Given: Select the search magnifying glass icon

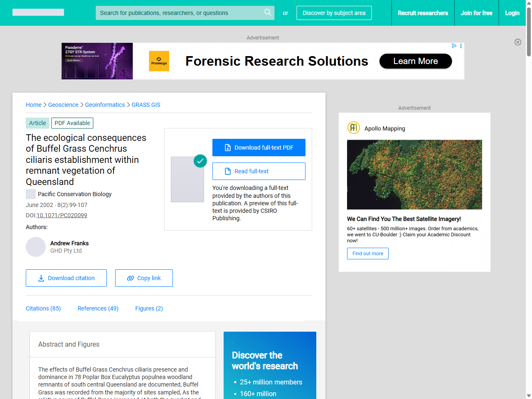Looking at the screenshot, I should (268, 13).
